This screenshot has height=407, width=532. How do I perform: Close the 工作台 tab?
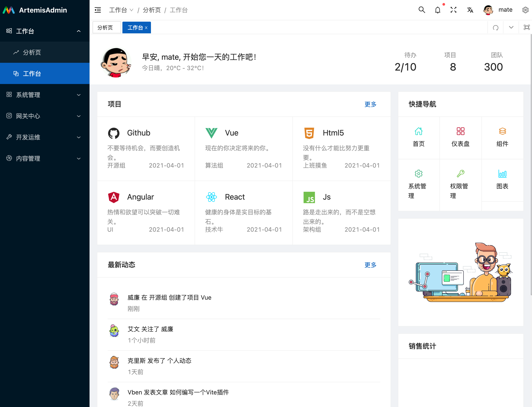pos(146,28)
